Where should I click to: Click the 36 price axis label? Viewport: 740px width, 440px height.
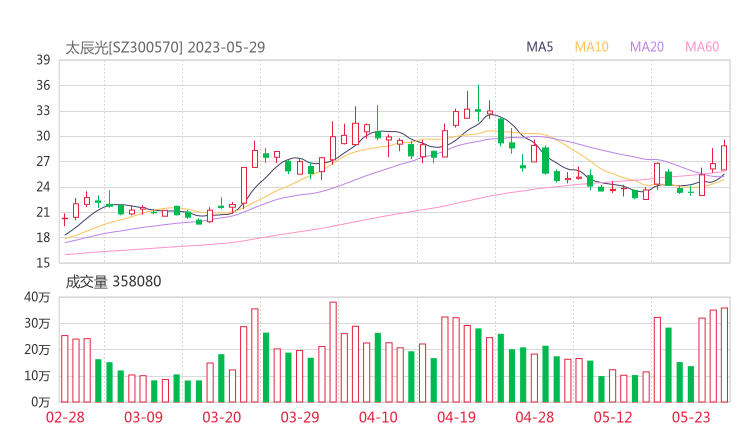pos(43,85)
